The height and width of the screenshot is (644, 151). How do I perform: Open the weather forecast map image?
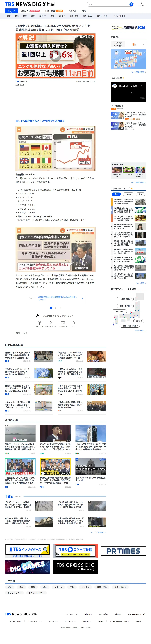click(x=128, y=59)
